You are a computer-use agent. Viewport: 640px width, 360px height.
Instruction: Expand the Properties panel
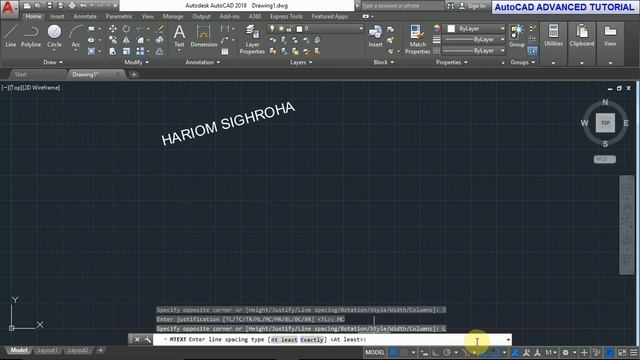coord(452,62)
